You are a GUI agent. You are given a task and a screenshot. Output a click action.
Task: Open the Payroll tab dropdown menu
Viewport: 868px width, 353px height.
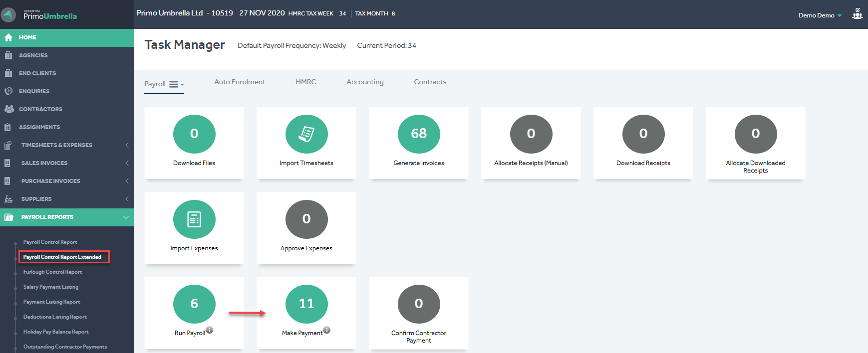(x=177, y=84)
